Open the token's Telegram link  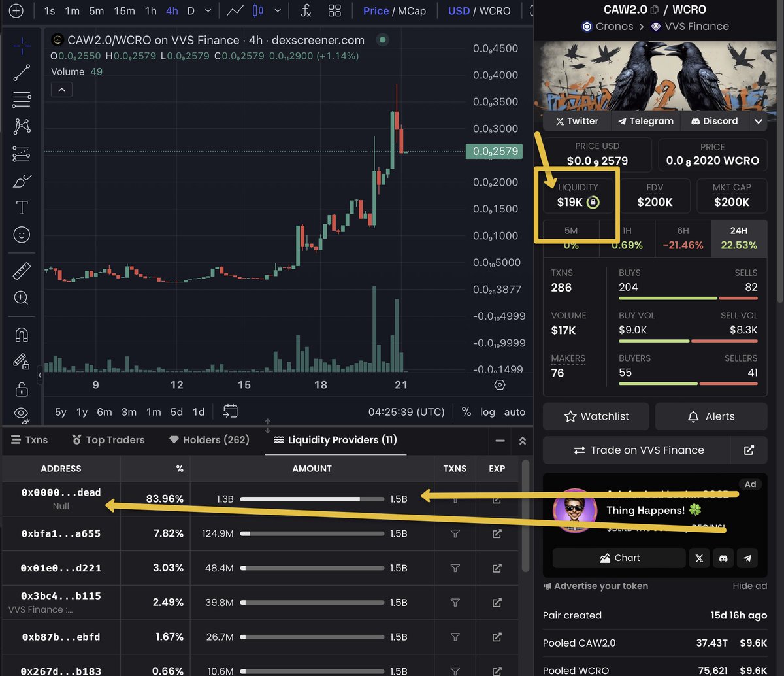[x=645, y=121]
